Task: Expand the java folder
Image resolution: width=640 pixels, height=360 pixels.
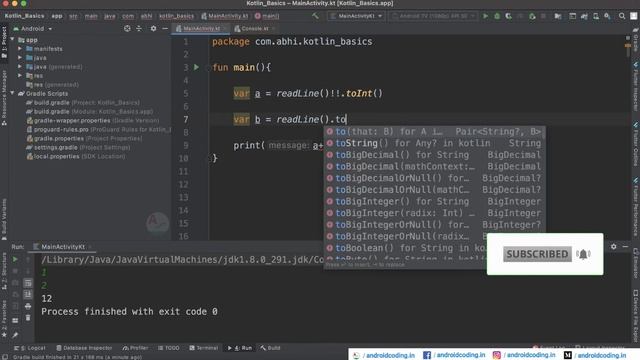Action: point(20,58)
